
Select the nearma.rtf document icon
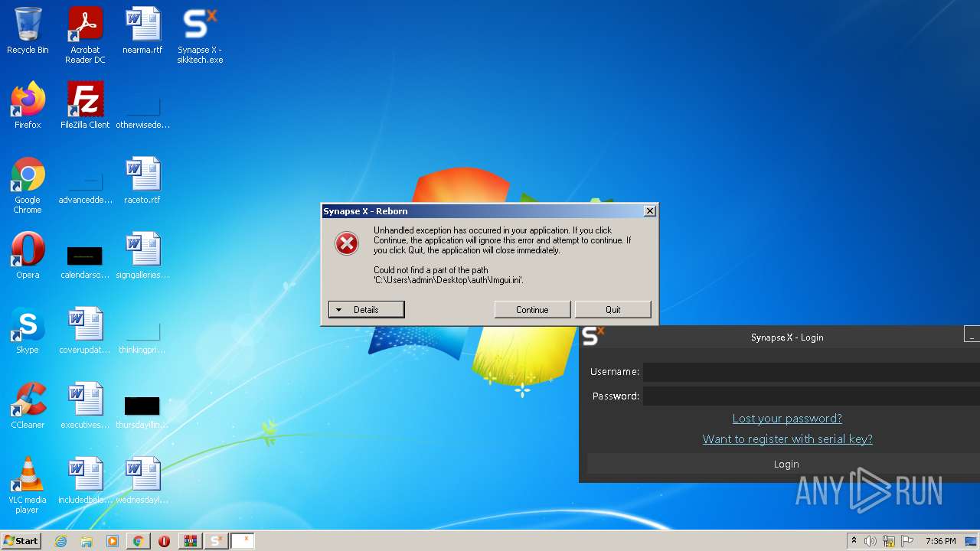tap(142, 31)
